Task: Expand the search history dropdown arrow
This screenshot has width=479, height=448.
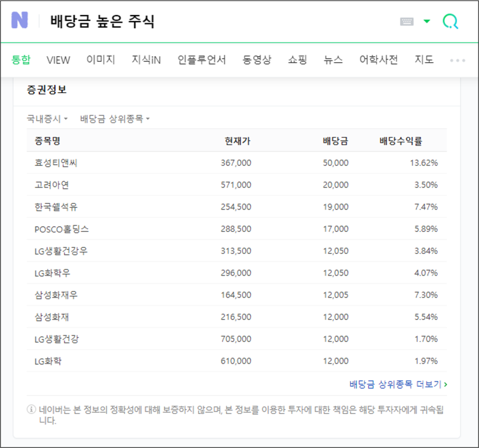Action: (x=427, y=21)
